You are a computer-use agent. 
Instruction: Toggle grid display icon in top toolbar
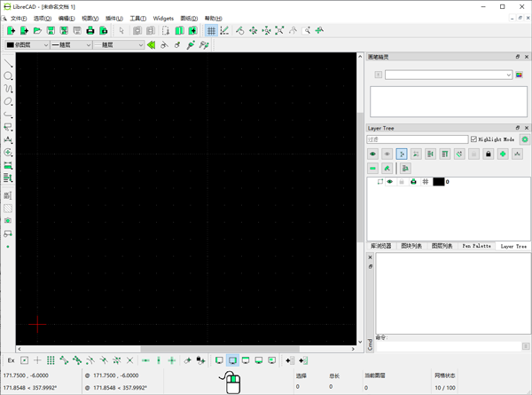(211, 31)
